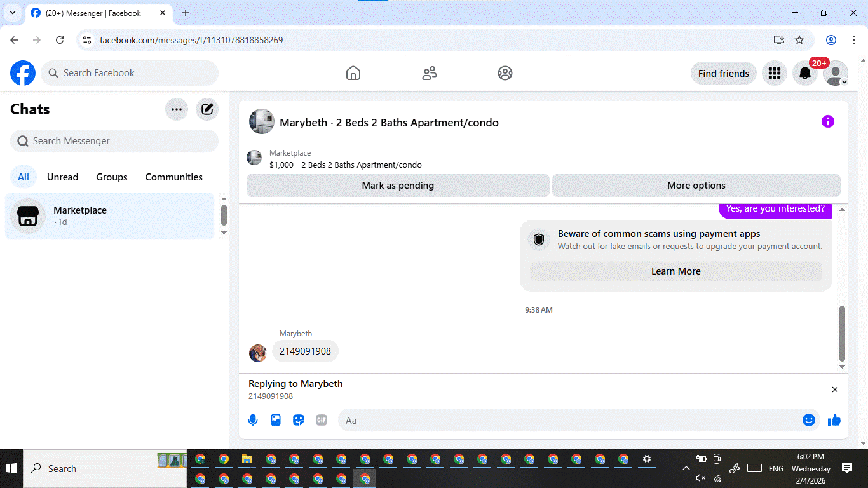Open the Marketplace chat row
868x488 pixels.
coord(110,216)
